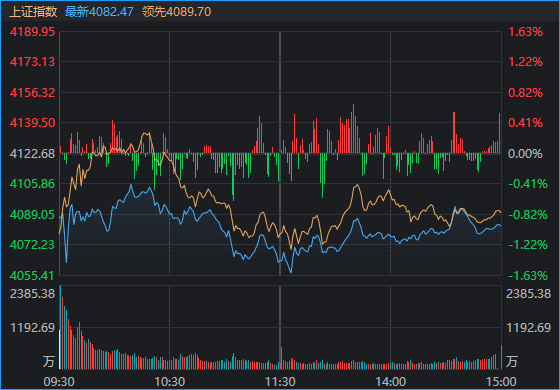Click the 1.22% positive percent label

tap(525, 62)
